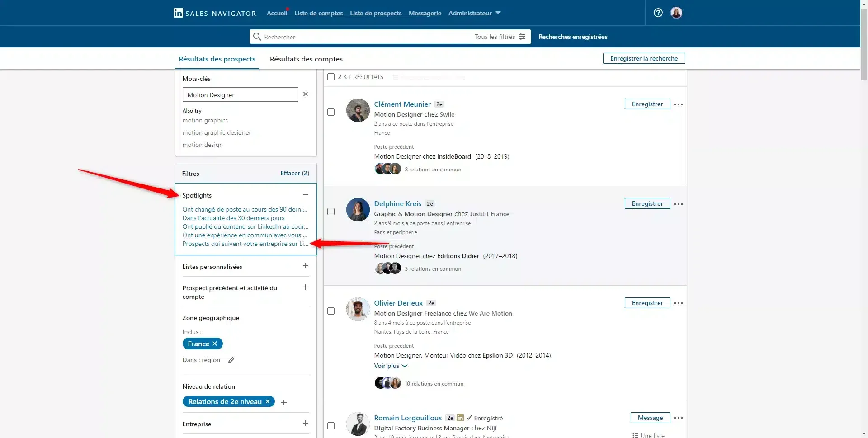
Task: Tick the checkbox for Olivier Derieux
Action: pyautogui.click(x=331, y=311)
